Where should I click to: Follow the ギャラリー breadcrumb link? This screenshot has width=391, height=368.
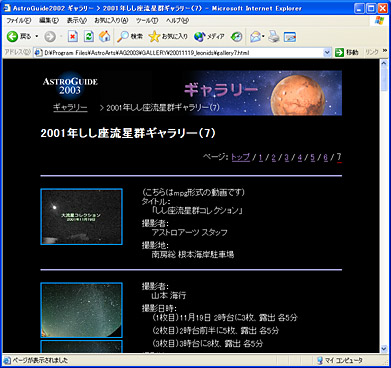coord(70,107)
